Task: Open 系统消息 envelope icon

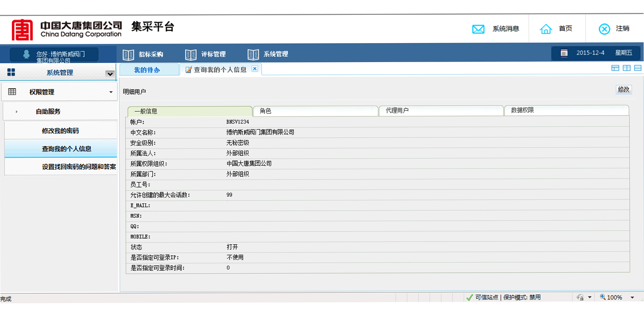Action: [478, 29]
